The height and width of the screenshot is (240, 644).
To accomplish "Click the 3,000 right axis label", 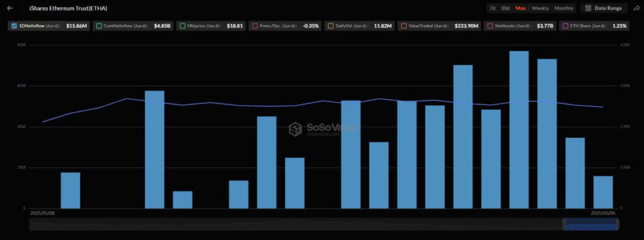I will point(625,86).
